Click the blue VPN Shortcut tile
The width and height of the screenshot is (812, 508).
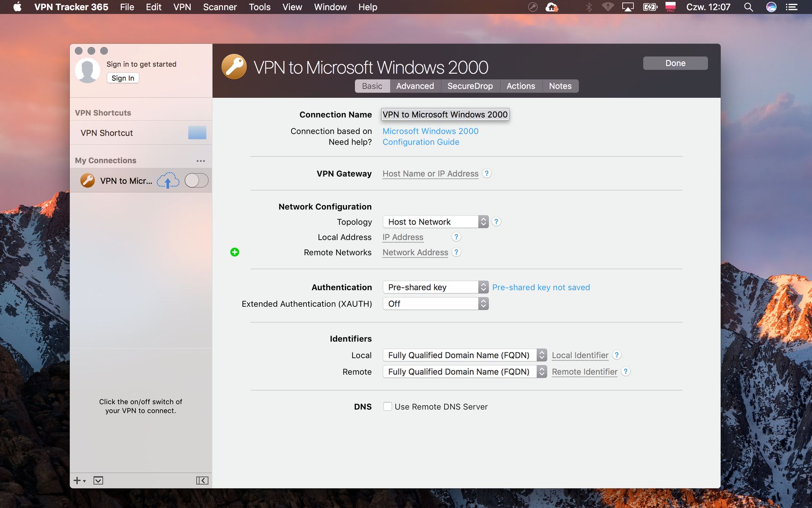(x=197, y=133)
